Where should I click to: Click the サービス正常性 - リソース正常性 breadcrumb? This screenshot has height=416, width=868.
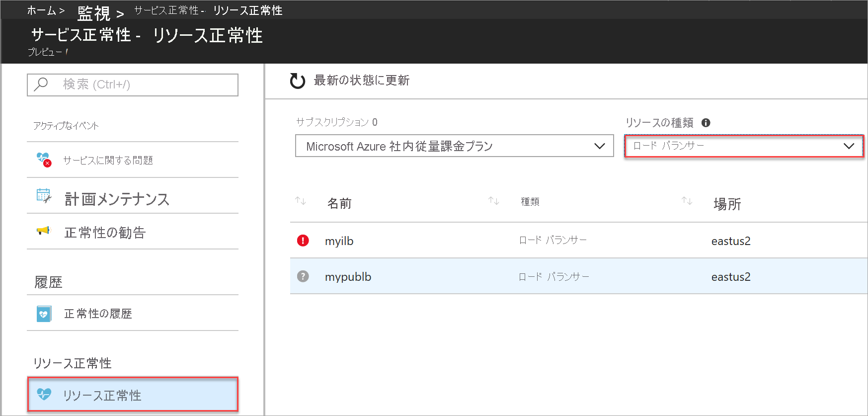point(208,10)
